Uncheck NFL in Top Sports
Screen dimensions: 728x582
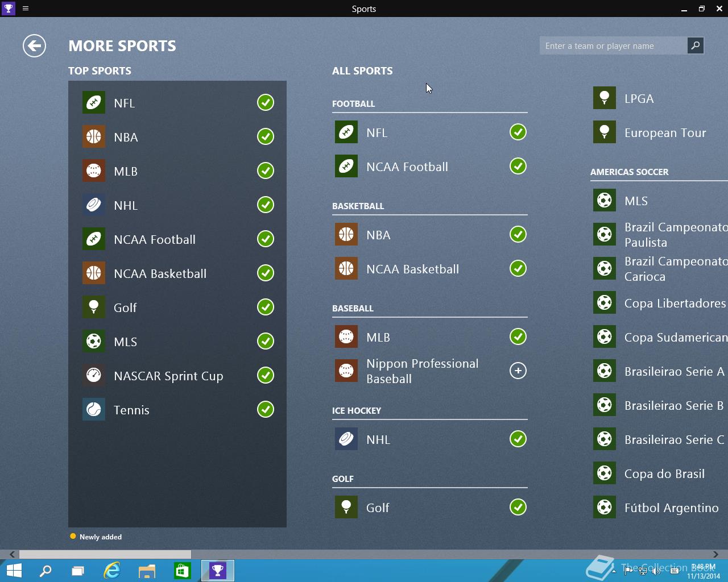[266, 102]
